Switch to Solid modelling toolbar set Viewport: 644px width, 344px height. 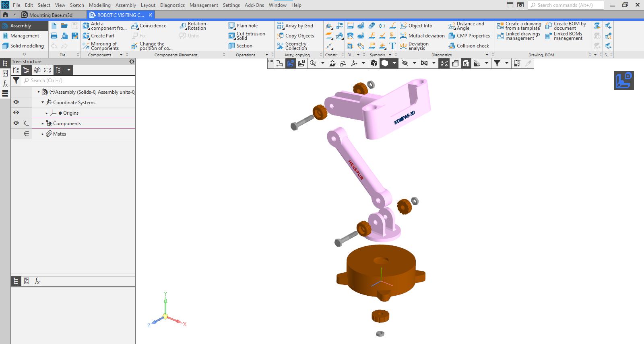[x=24, y=46]
